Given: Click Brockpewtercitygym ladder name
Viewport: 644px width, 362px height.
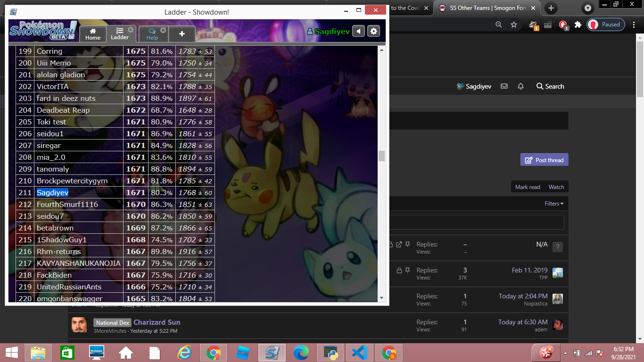Looking at the screenshot, I should click(72, 181).
